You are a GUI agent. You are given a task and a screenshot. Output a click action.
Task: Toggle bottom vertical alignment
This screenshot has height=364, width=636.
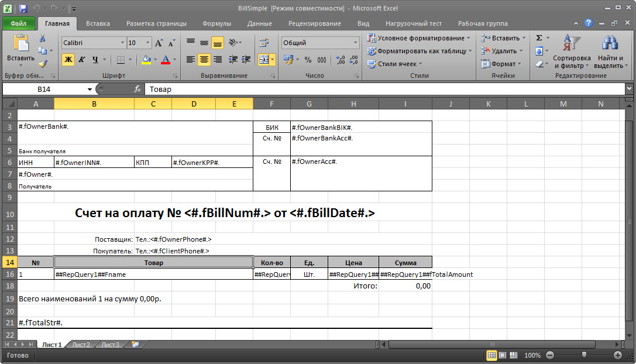click(218, 42)
